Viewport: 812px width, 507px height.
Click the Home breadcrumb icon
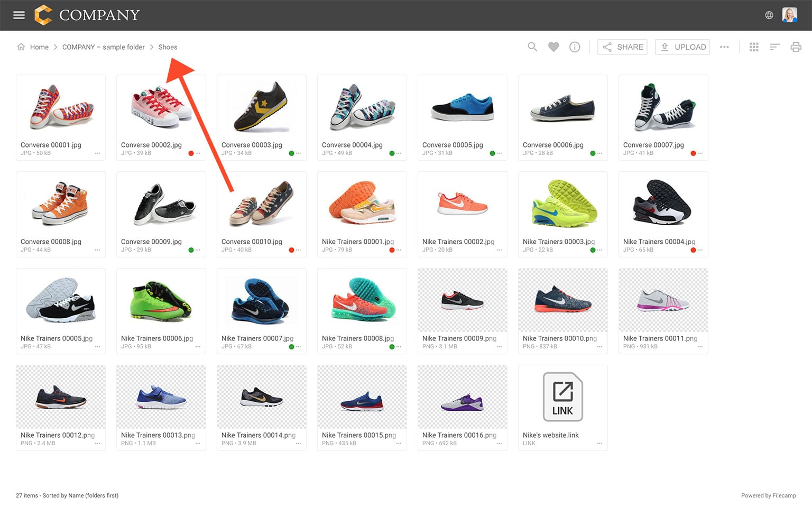click(x=21, y=47)
